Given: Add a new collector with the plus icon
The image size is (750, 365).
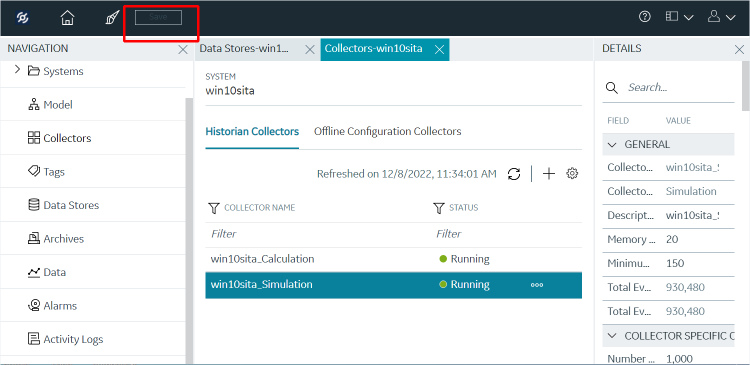Looking at the screenshot, I should tap(549, 174).
